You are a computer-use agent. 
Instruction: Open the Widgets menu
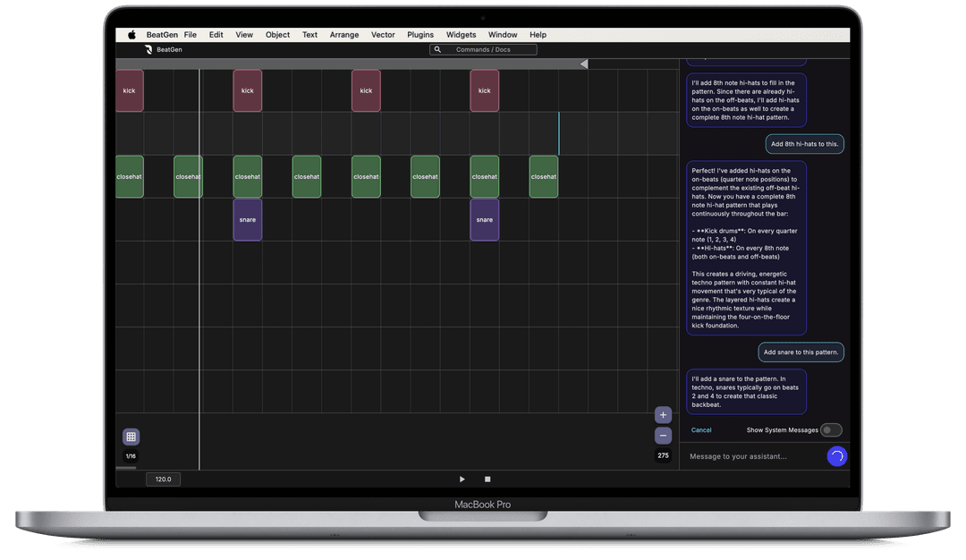pyautogui.click(x=462, y=35)
